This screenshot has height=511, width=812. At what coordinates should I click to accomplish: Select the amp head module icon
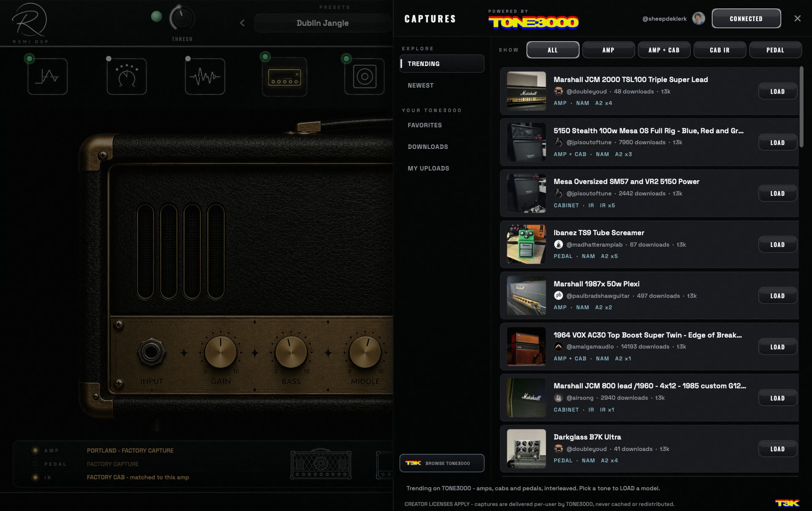point(284,77)
